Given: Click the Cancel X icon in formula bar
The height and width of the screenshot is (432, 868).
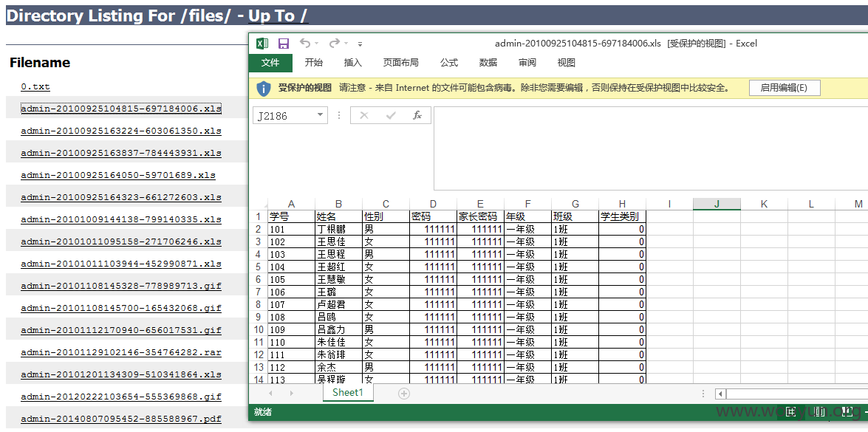Looking at the screenshot, I should tap(363, 115).
